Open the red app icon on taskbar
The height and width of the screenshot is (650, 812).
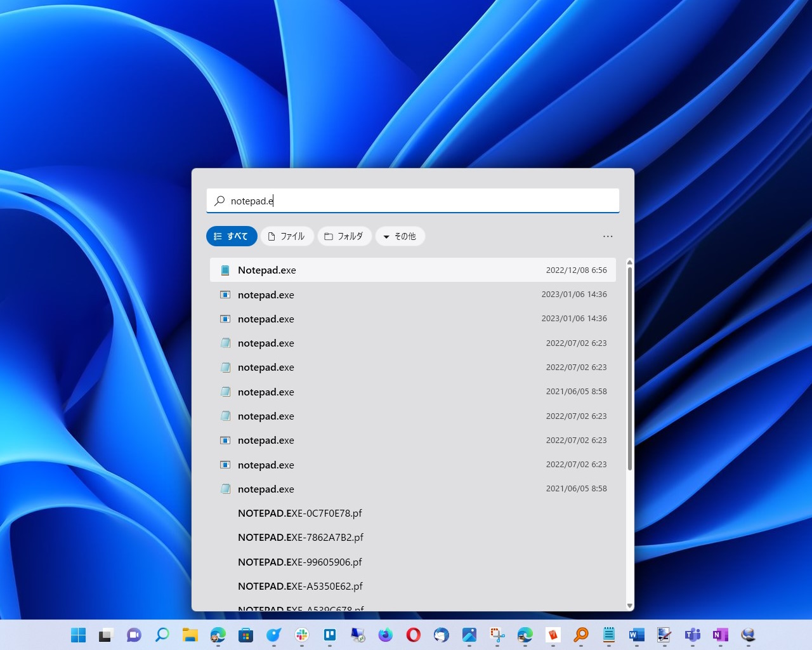point(553,635)
